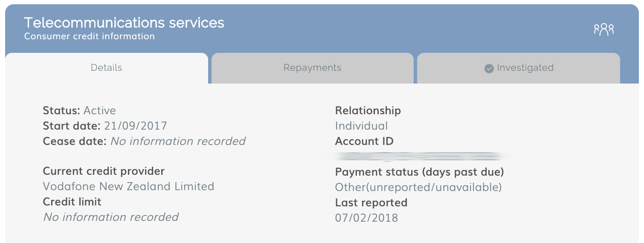Click the blurred Account ID value
This screenshot has height=243, width=644.
click(422, 156)
